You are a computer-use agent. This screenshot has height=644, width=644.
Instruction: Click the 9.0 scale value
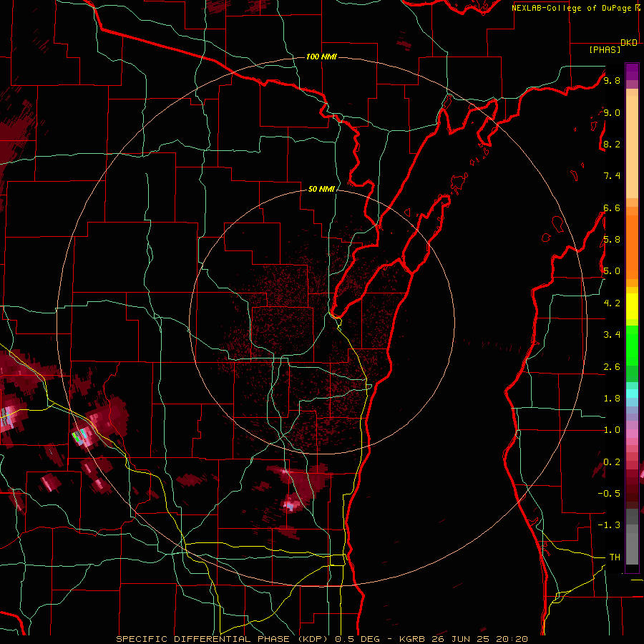(x=612, y=113)
